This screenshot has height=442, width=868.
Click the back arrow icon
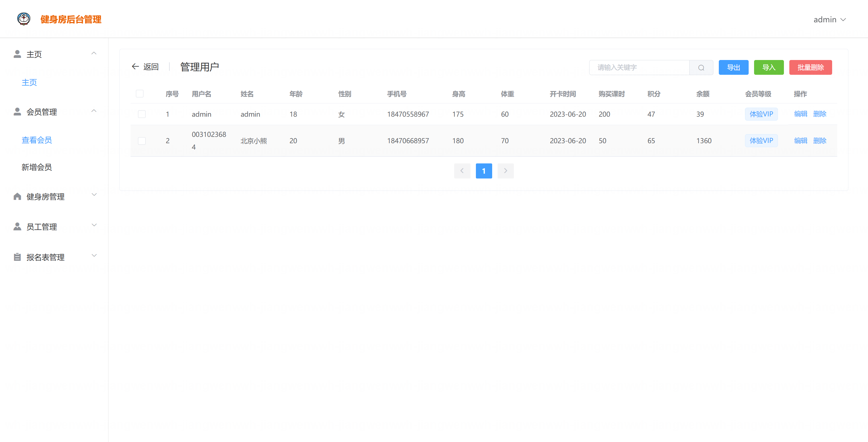click(135, 66)
